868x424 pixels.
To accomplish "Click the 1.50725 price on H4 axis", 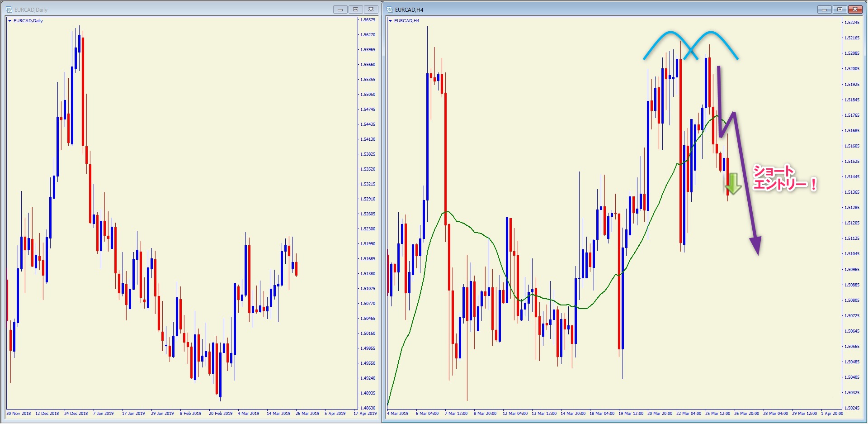I will [852, 316].
